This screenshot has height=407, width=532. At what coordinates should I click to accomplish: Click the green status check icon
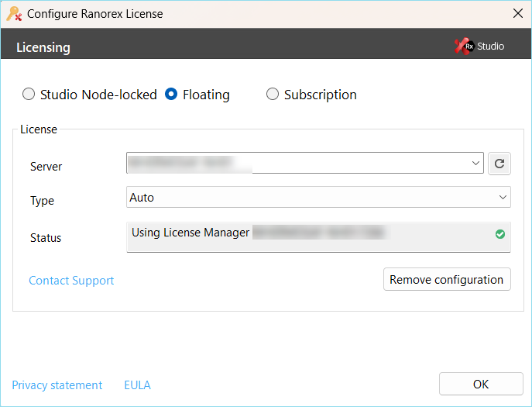(x=500, y=234)
